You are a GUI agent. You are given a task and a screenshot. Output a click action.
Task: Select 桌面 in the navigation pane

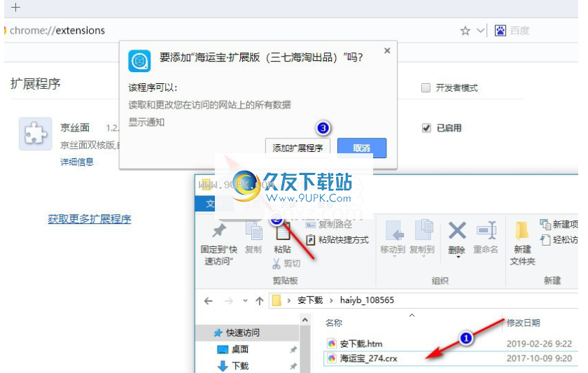240,349
